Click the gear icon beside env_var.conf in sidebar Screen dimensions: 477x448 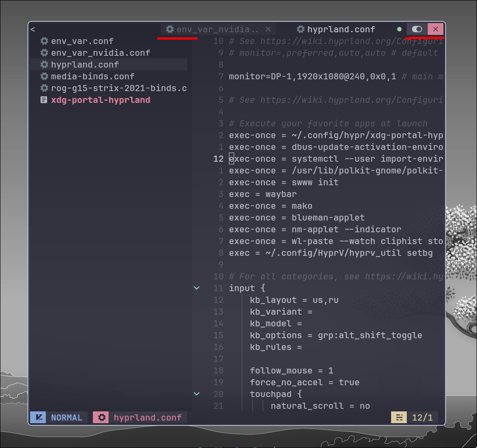point(44,41)
